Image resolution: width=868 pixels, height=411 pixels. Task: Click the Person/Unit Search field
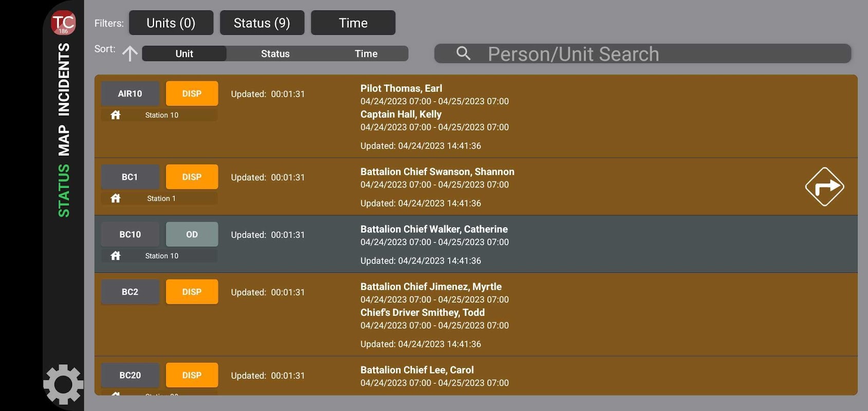coord(642,53)
